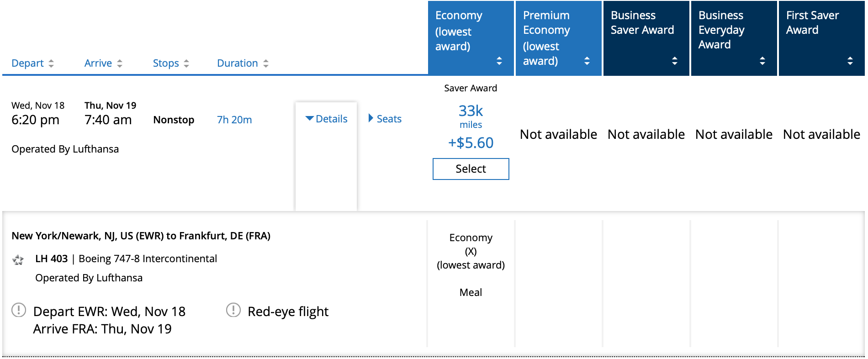Open the Arrive column sort dropdown

click(x=120, y=63)
